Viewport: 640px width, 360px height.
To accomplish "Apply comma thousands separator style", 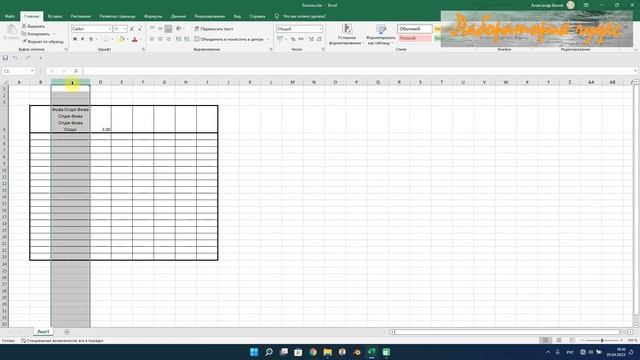I will 301,39.
